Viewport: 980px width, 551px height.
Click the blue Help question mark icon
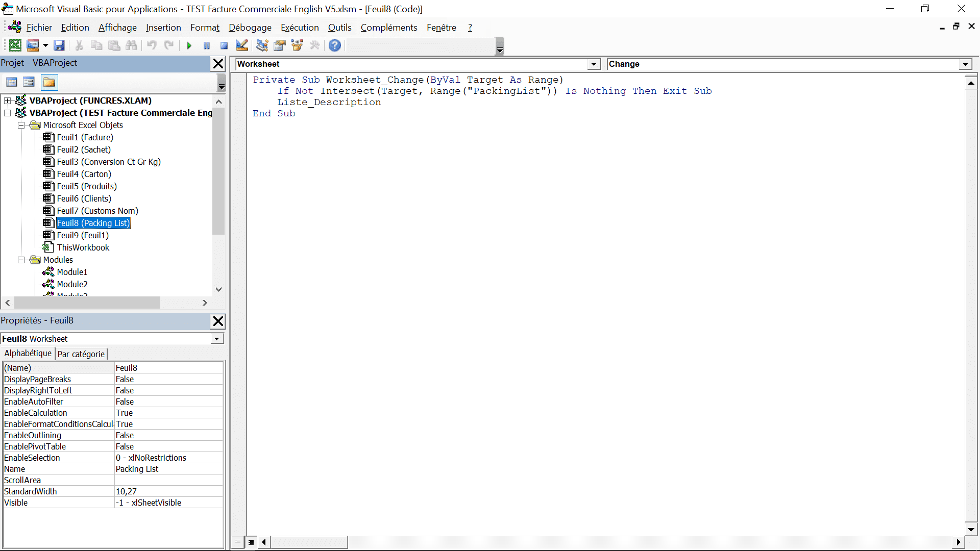coord(335,45)
